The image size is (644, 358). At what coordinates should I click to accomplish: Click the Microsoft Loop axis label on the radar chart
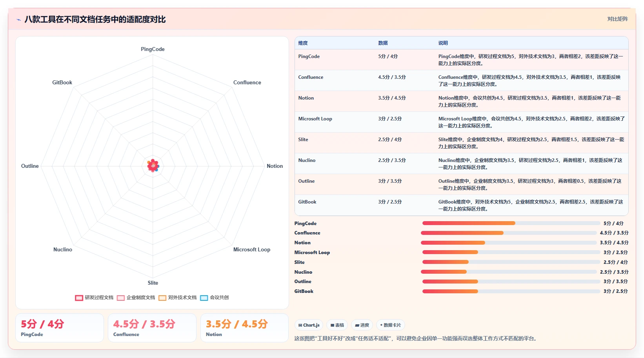click(252, 250)
